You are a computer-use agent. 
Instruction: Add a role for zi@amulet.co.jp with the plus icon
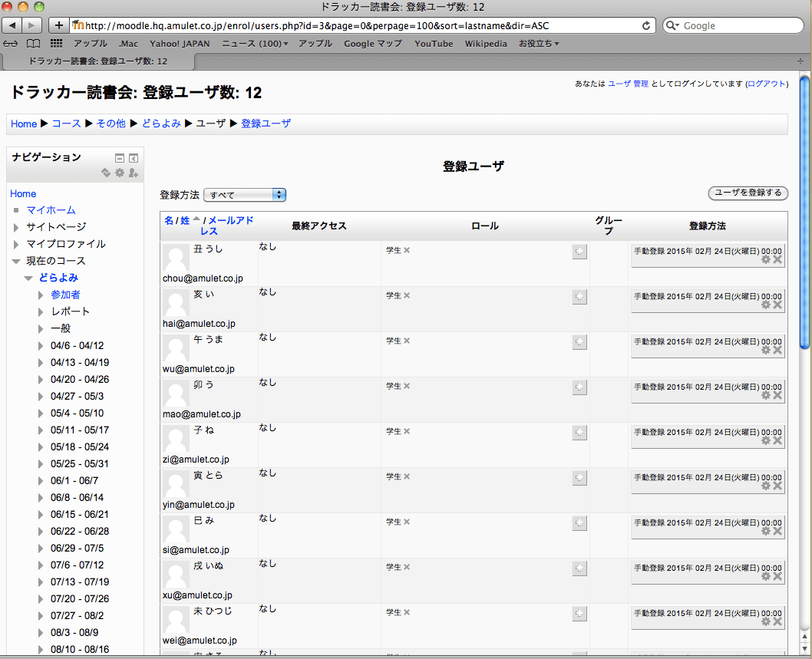point(579,433)
